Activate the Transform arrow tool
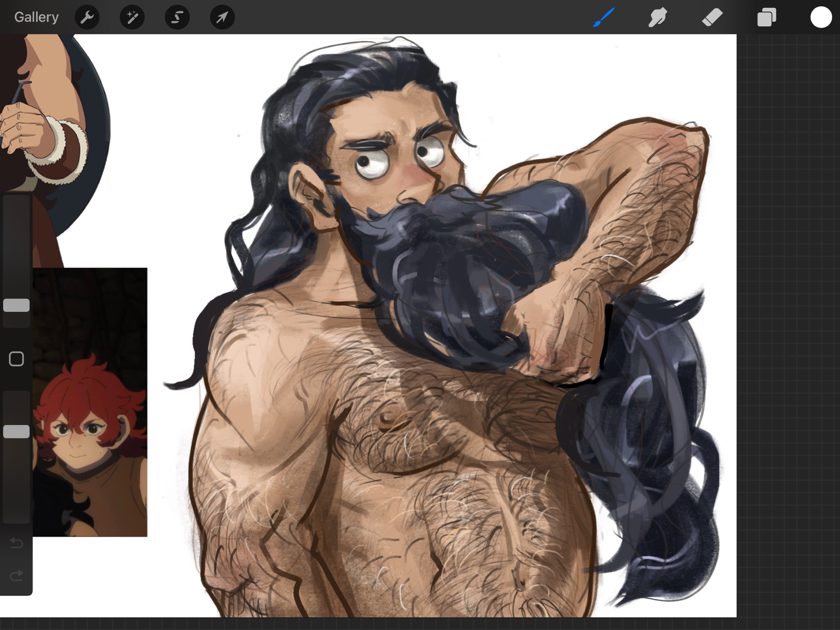This screenshot has height=630, width=840. coord(222,17)
